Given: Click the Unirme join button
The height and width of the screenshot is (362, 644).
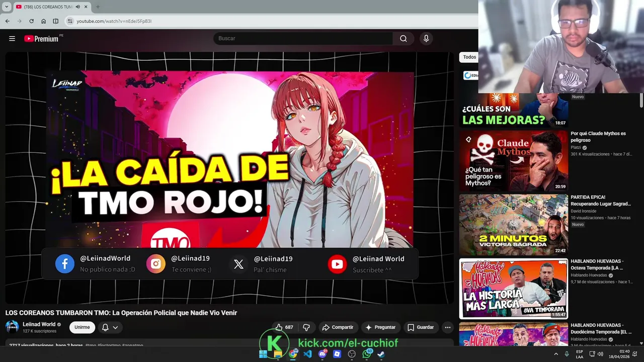Looking at the screenshot, I should pos(82,327).
